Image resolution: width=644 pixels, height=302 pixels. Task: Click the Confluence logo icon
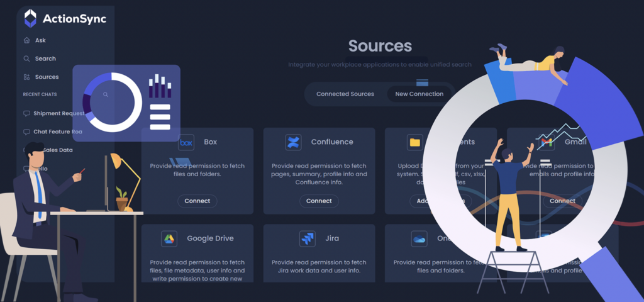pyautogui.click(x=293, y=142)
